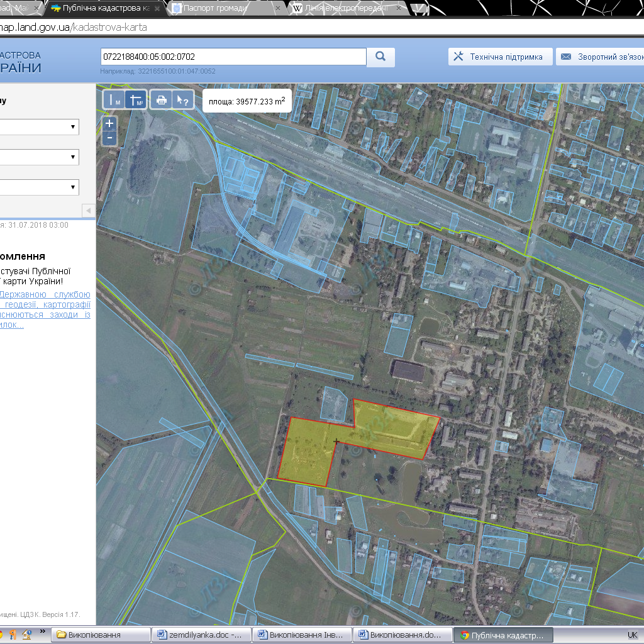This screenshot has width=644, height=644.
Task: Open the first sidebar dropdown
Action: (38, 127)
